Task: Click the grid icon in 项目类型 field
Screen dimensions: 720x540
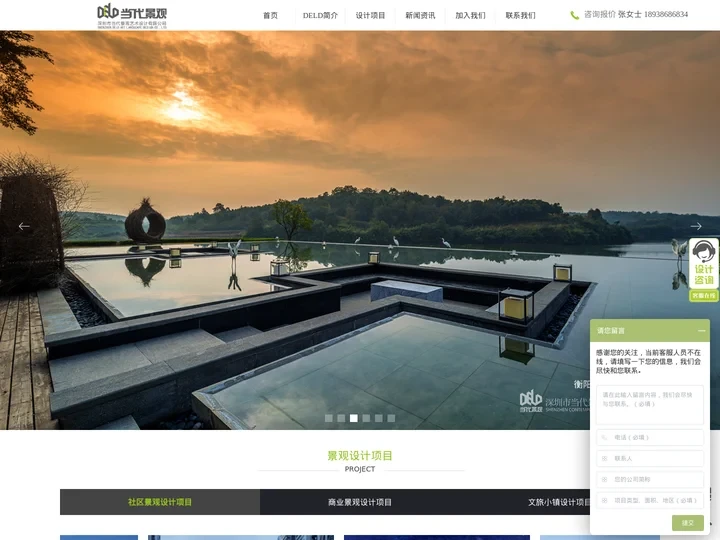Action: 604,501
